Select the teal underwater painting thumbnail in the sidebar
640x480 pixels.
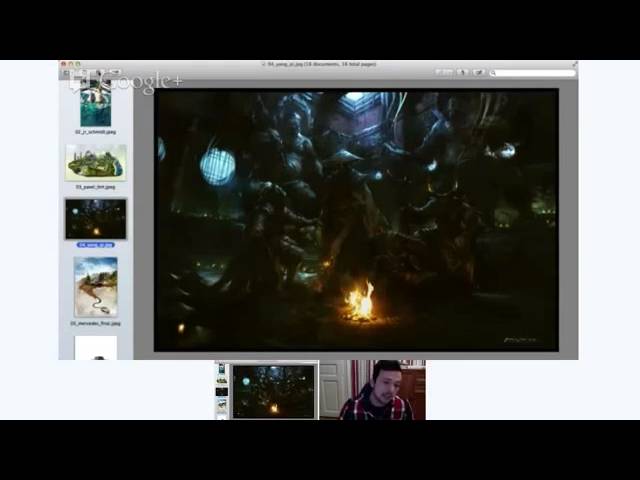pos(96,104)
